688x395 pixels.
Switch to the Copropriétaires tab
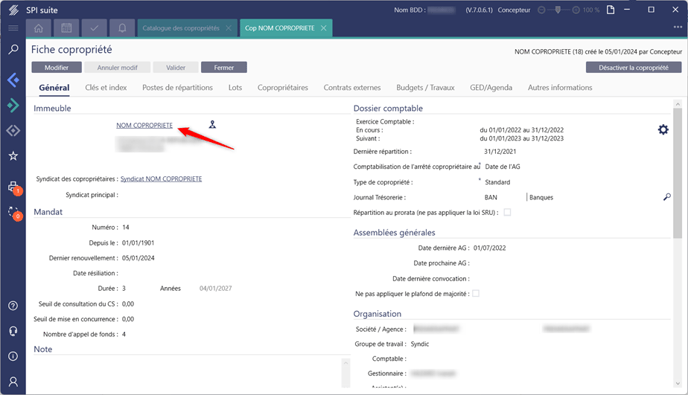(283, 87)
